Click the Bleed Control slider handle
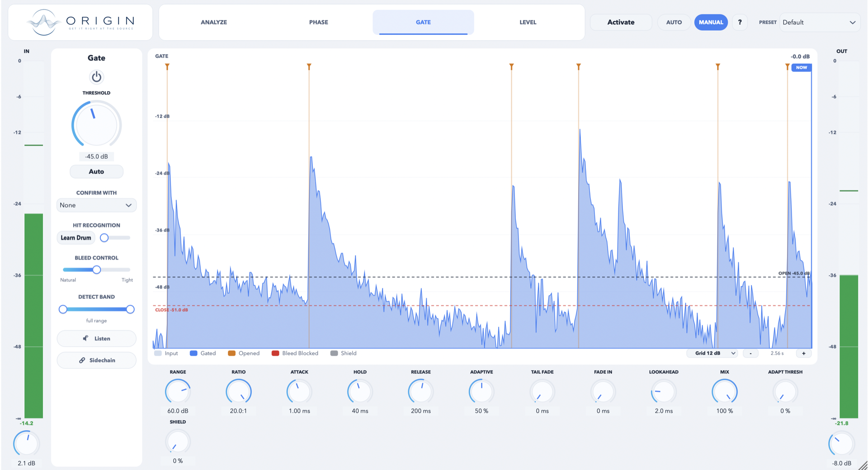The width and height of the screenshot is (868, 470). 96,270
